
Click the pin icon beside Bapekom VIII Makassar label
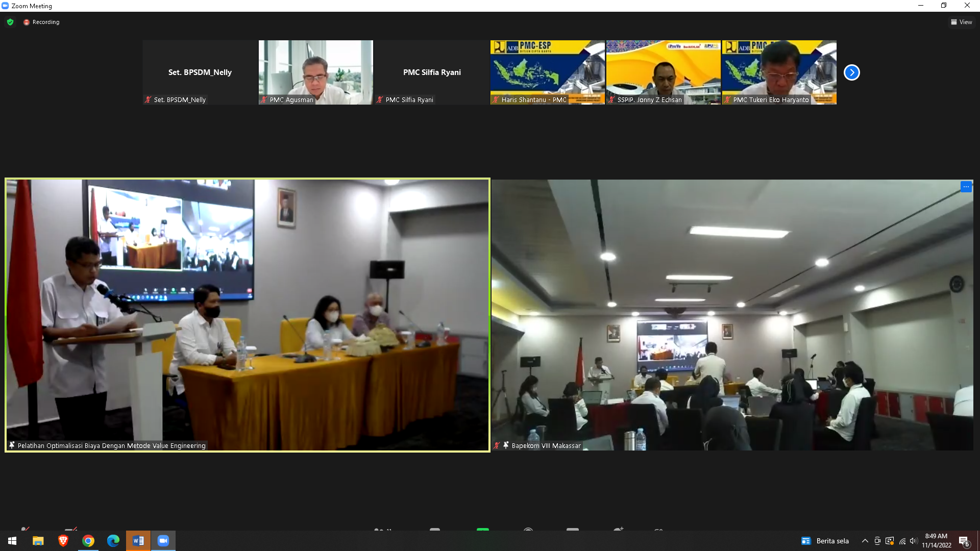(x=506, y=445)
